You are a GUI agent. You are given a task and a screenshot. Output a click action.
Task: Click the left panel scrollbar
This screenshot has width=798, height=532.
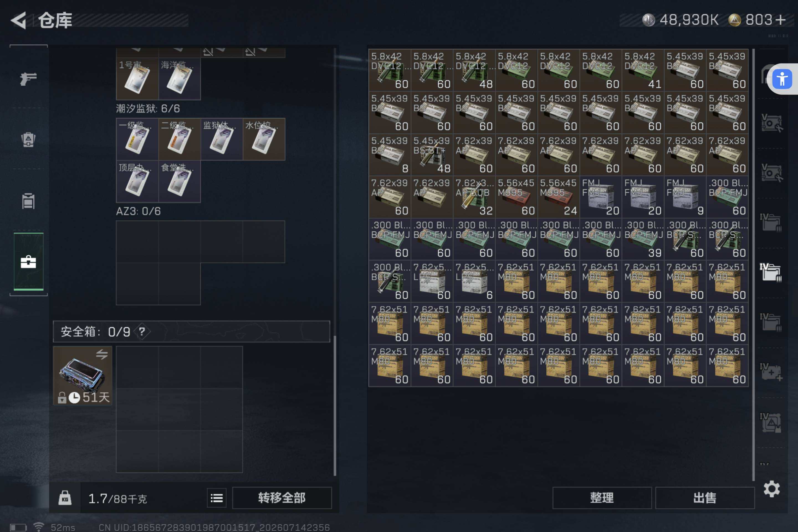335,405
